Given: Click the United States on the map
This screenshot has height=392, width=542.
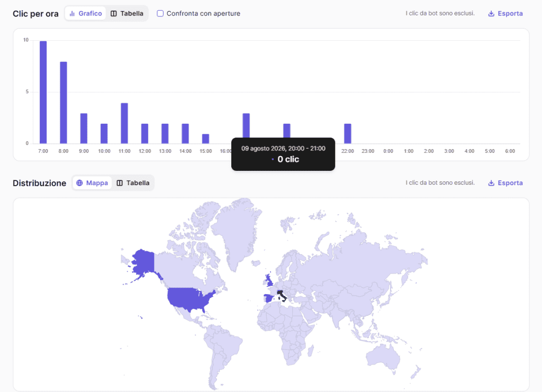Looking at the screenshot, I should tap(188, 298).
